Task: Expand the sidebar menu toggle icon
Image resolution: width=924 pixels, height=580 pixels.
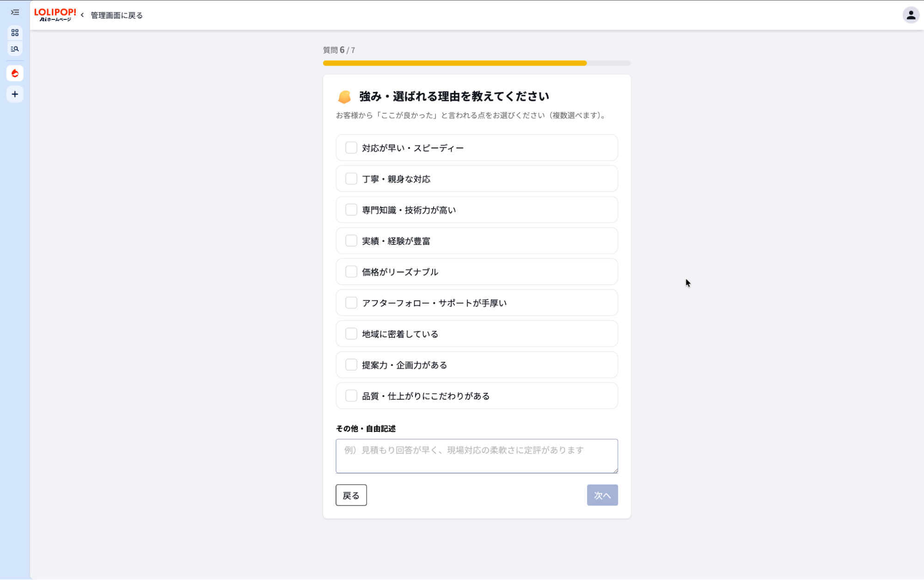Action: (15, 12)
